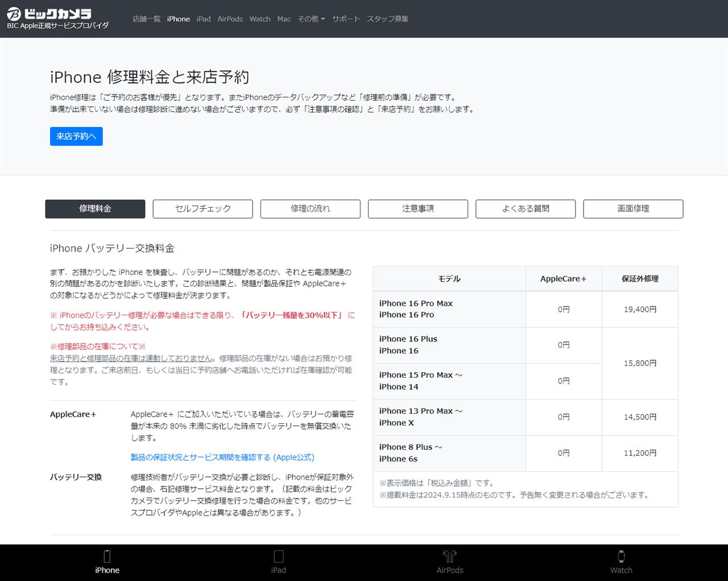Click the バッテリー交換 label in left section
Viewport: 728px width, 581px height.
76,477
